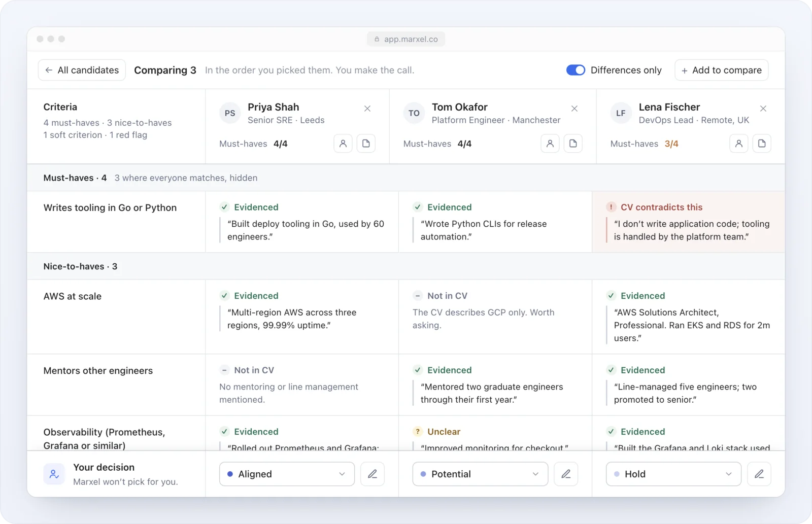The height and width of the screenshot is (524, 812).
Task: Click the Unclear question mark icon
Action: point(418,432)
